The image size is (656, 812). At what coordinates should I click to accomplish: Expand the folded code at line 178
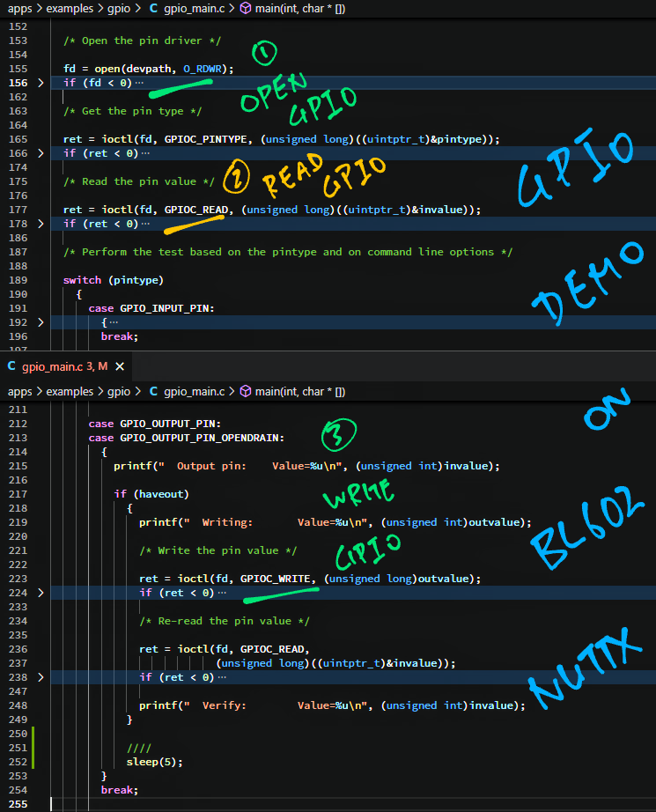coord(41,224)
